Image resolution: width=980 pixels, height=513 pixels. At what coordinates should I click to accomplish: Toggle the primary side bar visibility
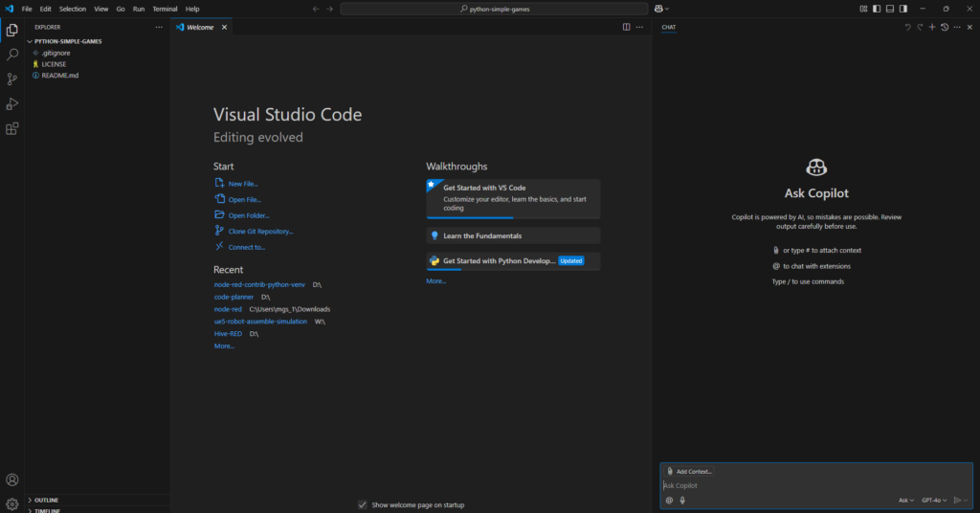tap(877, 9)
